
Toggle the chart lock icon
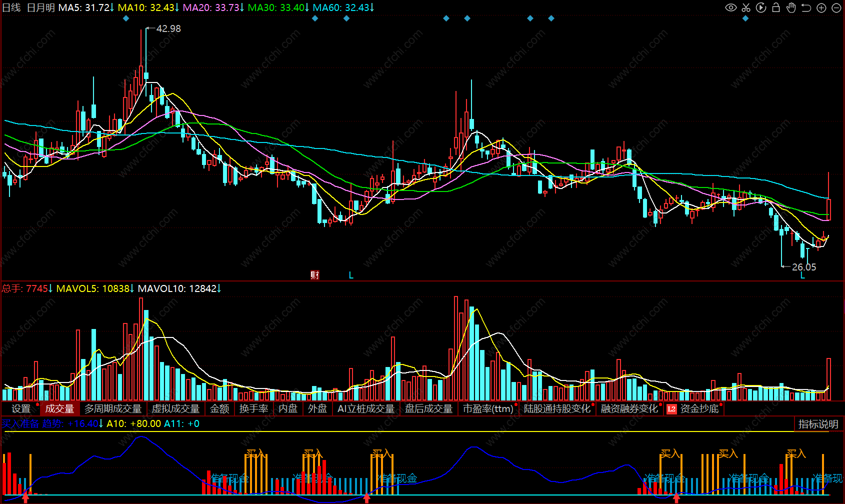click(776, 7)
